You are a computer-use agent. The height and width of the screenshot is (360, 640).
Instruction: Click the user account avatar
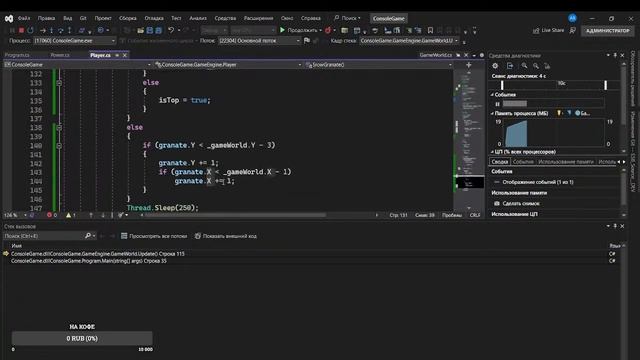point(572,18)
